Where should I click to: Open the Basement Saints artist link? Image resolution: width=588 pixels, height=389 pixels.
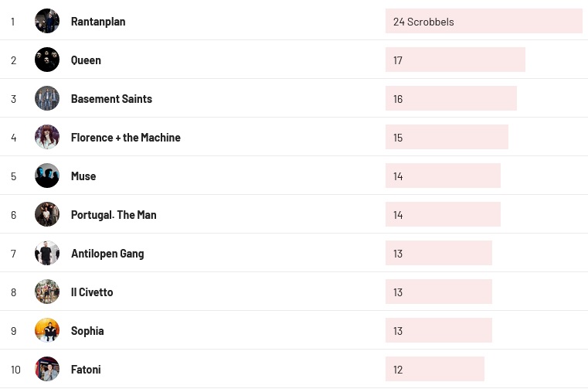111,99
